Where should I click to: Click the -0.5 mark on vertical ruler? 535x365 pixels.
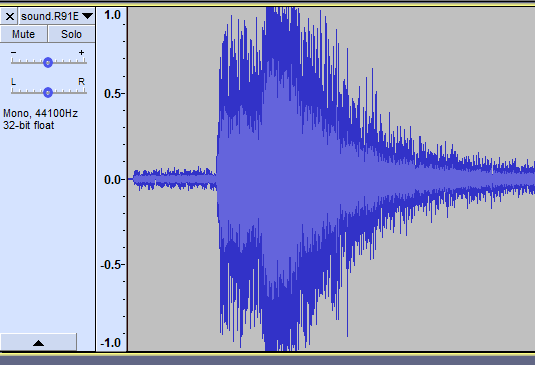pyautogui.click(x=111, y=265)
